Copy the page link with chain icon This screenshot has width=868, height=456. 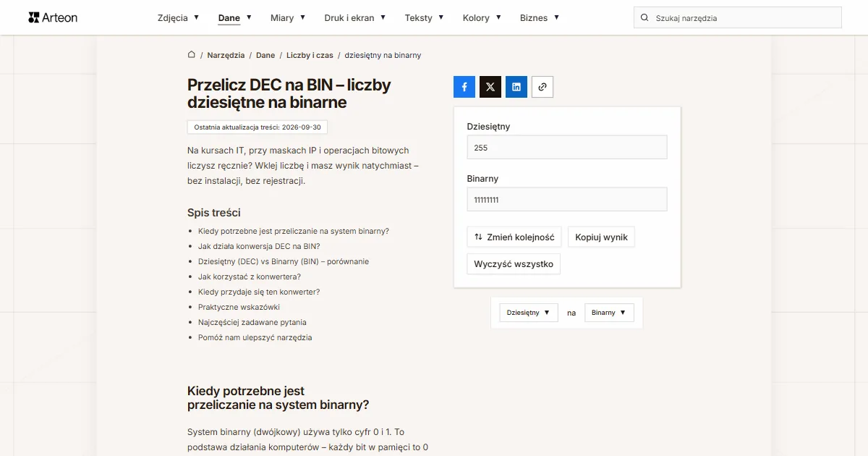coord(542,87)
